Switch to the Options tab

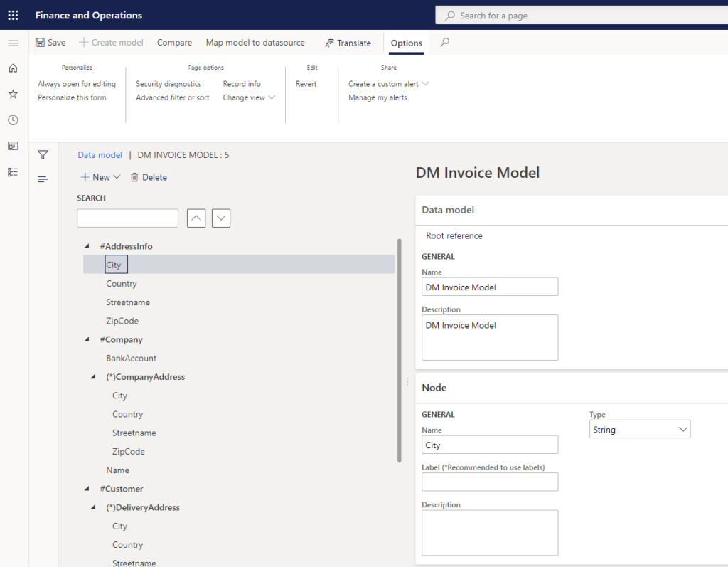(406, 43)
